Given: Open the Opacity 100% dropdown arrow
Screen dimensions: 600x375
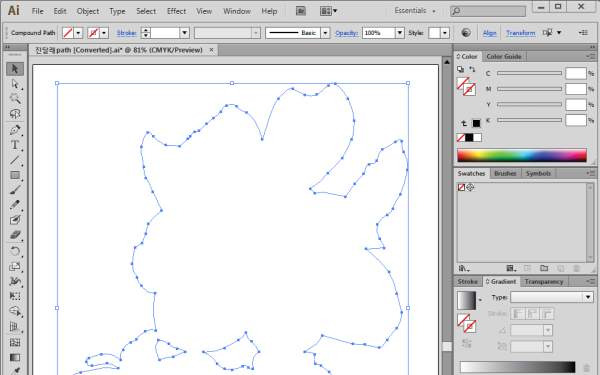Looking at the screenshot, I should tap(399, 33).
